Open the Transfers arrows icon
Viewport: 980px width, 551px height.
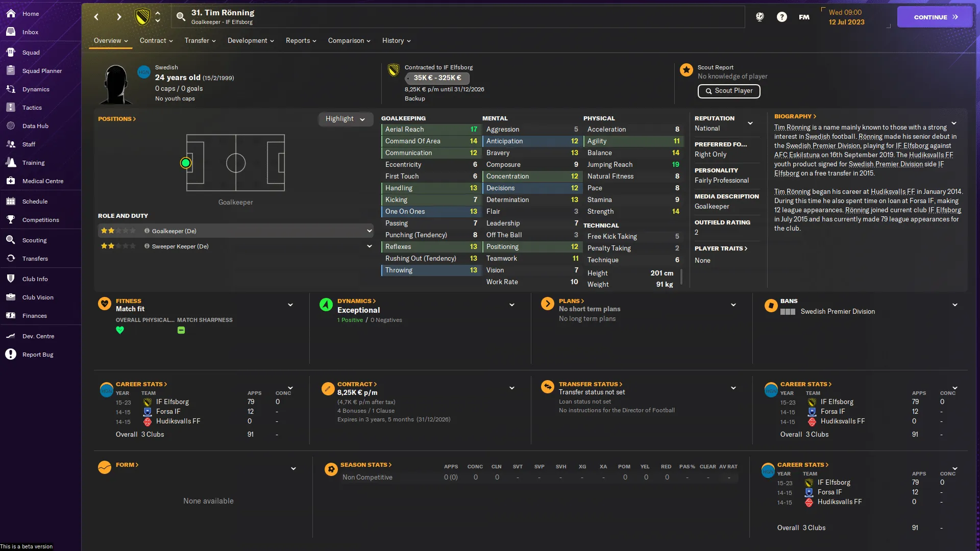click(x=11, y=259)
